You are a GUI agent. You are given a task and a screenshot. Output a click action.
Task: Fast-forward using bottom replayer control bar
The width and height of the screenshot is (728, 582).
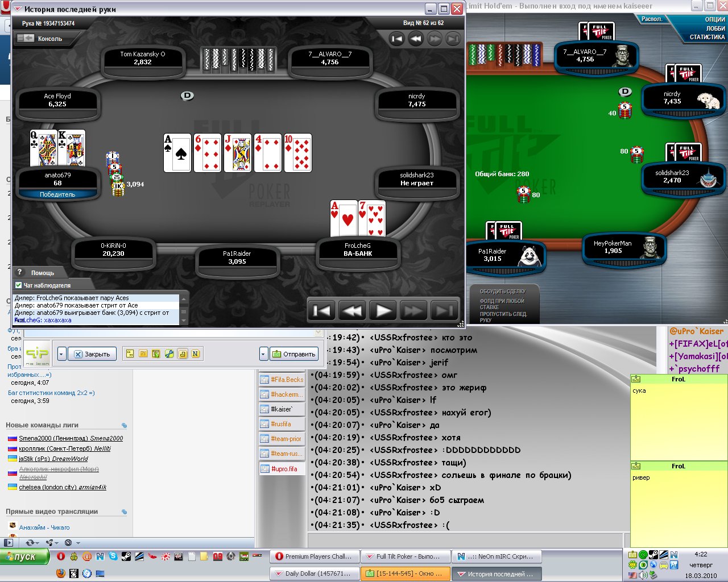pos(413,310)
